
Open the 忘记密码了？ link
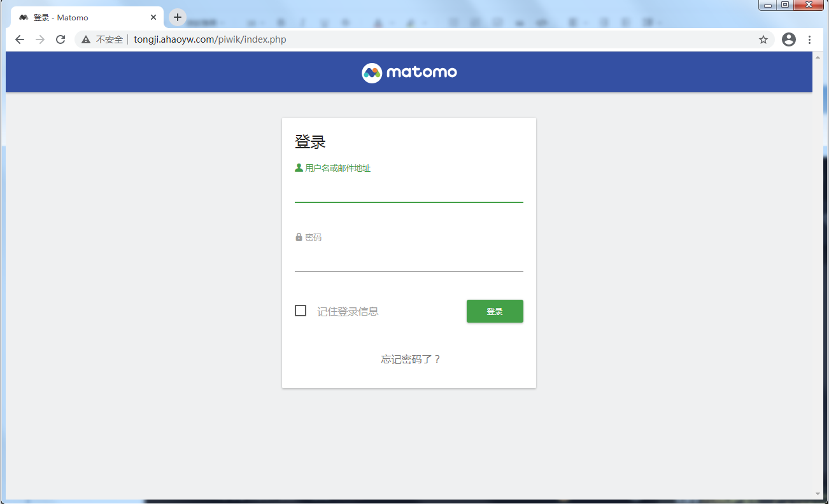click(x=411, y=360)
